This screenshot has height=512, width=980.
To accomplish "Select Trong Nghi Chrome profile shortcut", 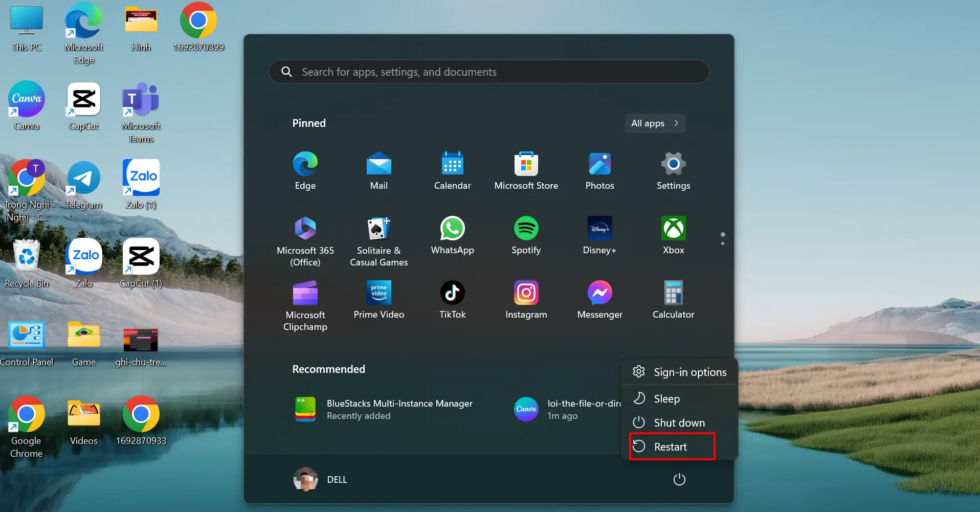I will (27, 190).
